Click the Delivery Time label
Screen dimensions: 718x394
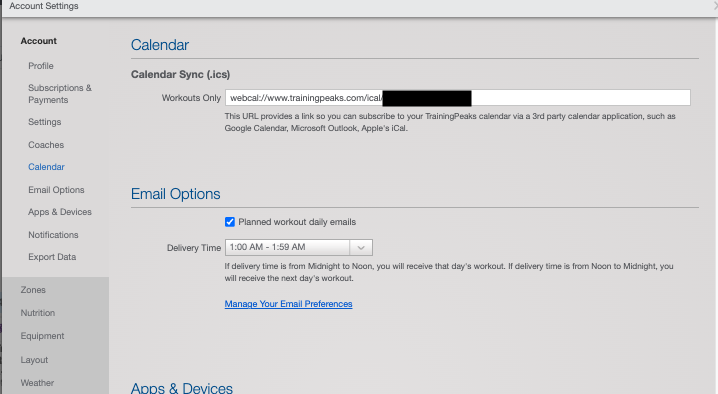(x=194, y=248)
